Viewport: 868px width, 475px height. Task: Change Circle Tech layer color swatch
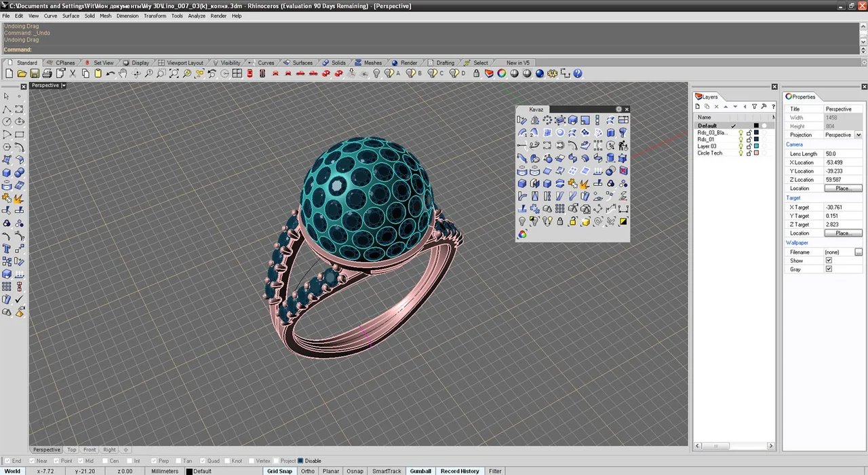[756, 153]
